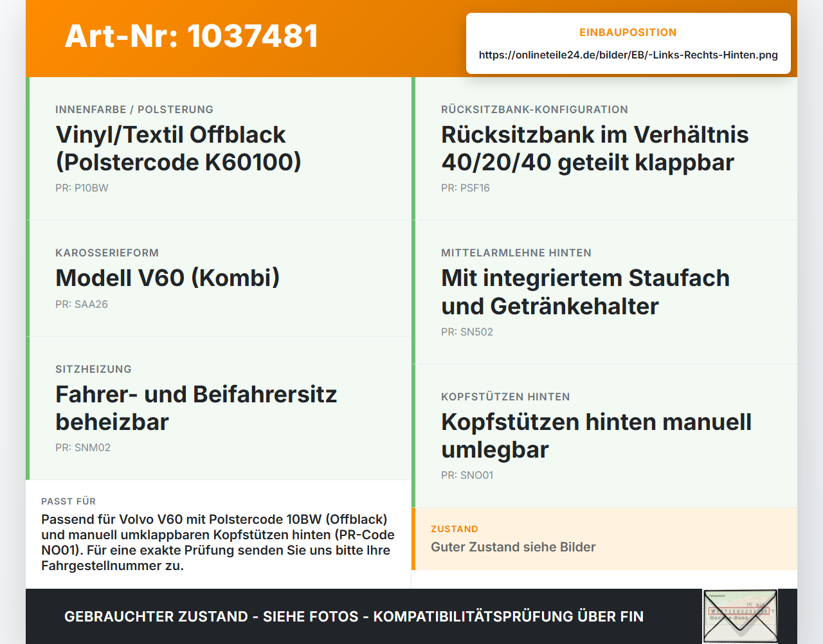The width and height of the screenshot is (823, 644).
Task: Open the onlineteile24.de Links-Rechts-Hinten.png URL
Action: point(628,55)
